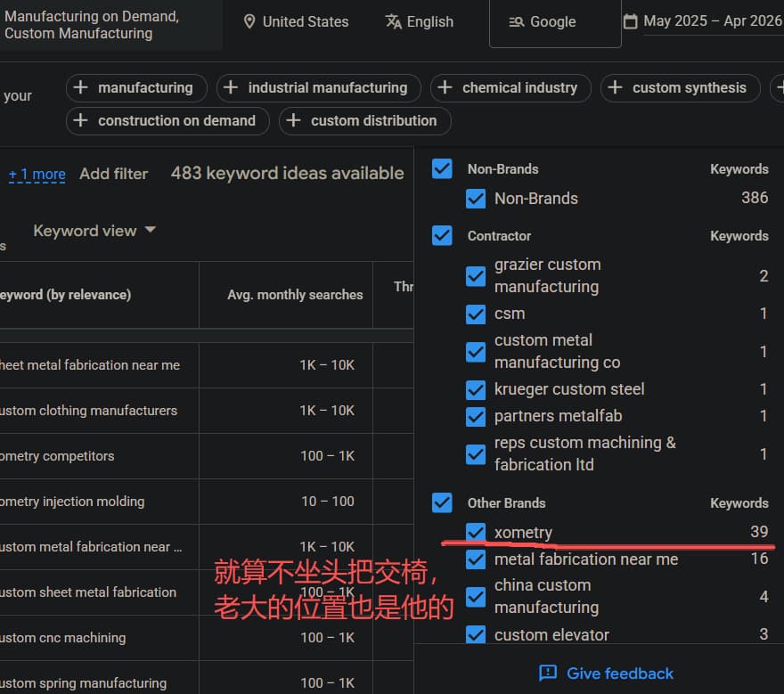Uncheck metal fabrication near me checkbox

[x=476, y=559]
